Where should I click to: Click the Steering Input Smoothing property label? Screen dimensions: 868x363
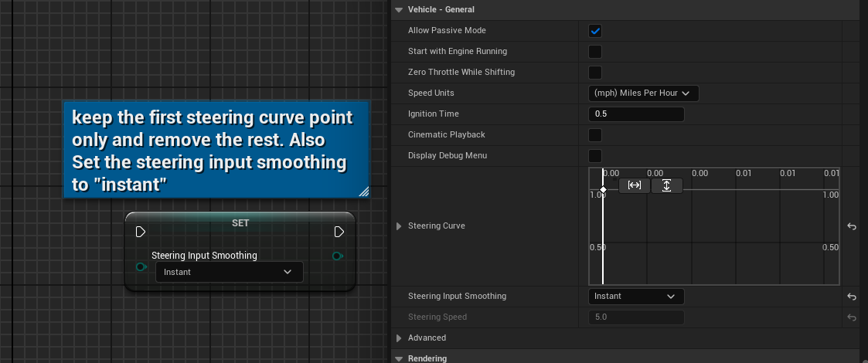pyautogui.click(x=458, y=296)
